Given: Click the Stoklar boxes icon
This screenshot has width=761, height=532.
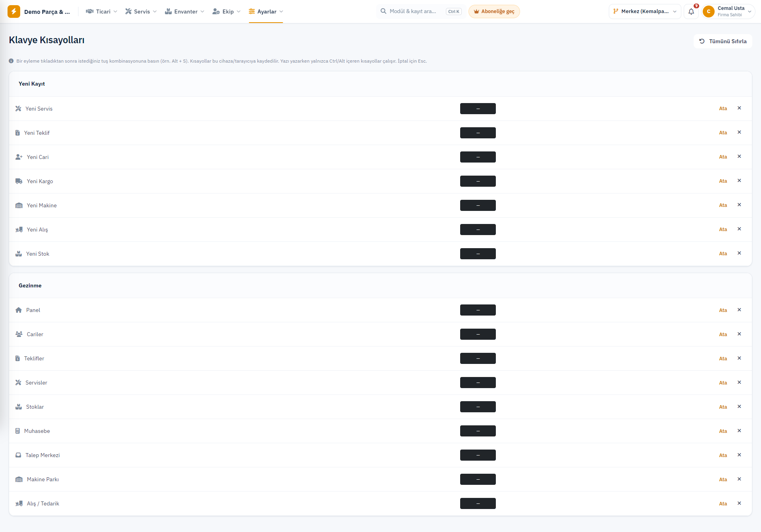Looking at the screenshot, I should click(x=18, y=407).
